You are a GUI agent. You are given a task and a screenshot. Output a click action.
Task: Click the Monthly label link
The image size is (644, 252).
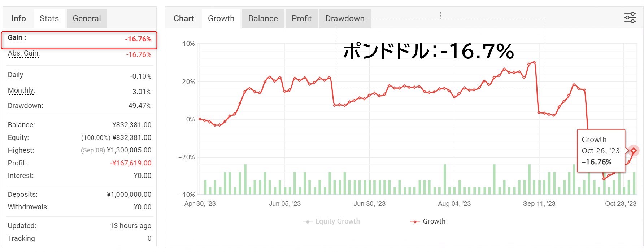(x=21, y=90)
